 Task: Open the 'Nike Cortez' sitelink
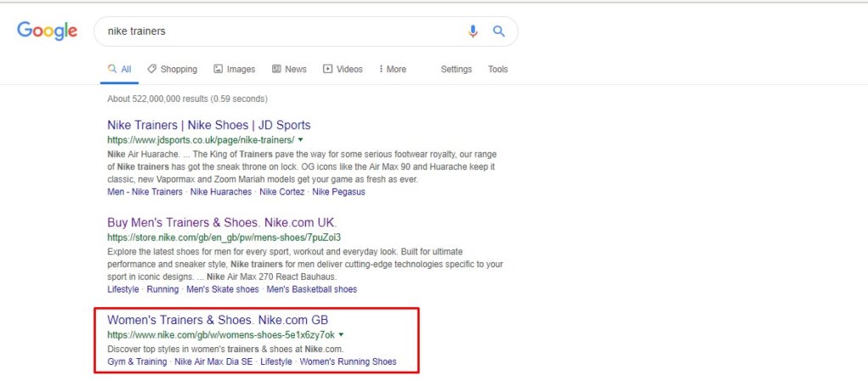[281, 192]
